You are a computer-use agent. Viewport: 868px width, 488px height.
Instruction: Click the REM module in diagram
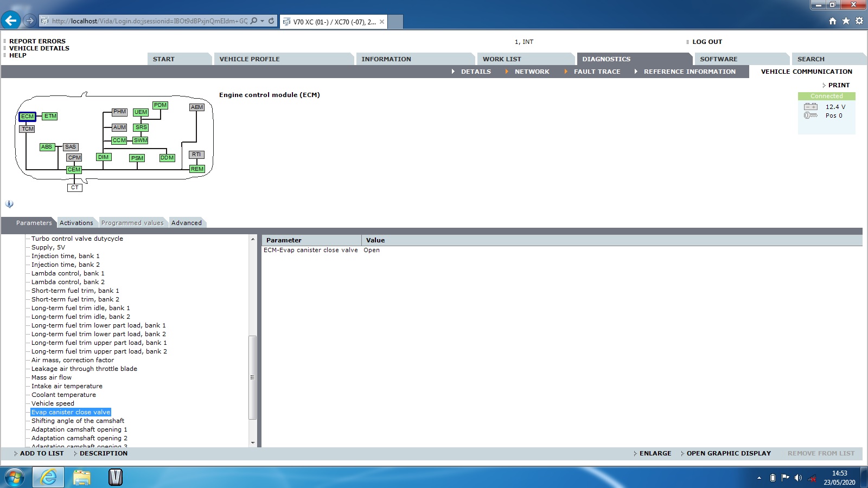click(197, 169)
